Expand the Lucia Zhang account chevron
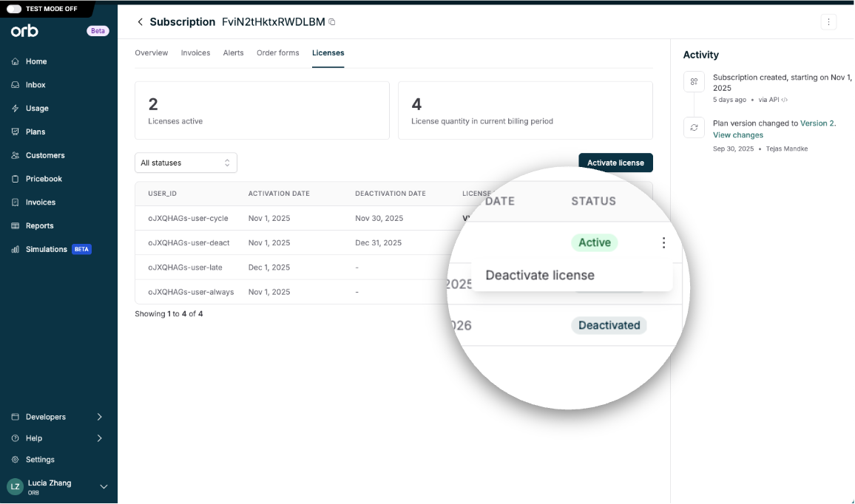Viewport: 855px width, 504px height. click(x=104, y=486)
